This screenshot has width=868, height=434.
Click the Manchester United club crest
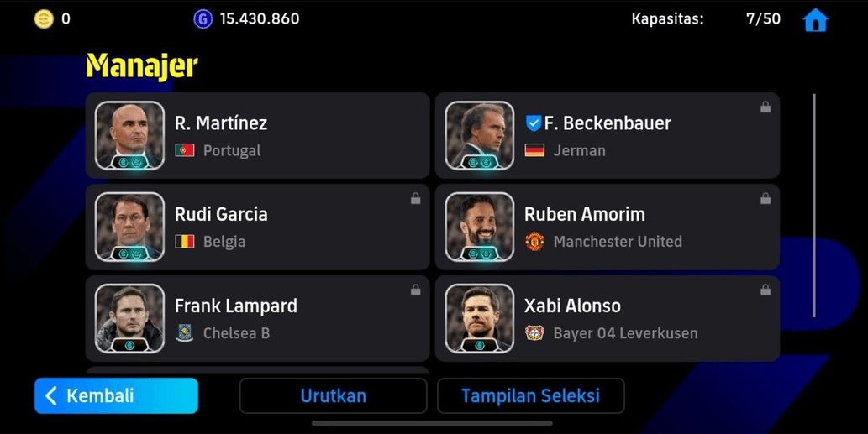pyautogui.click(x=534, y=242)
